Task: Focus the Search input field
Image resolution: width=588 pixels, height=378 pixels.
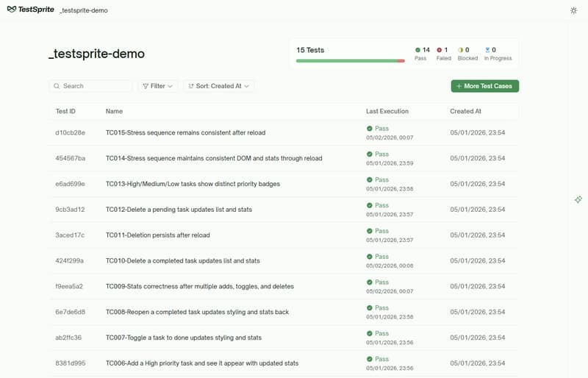Action: tap(90, 86)
